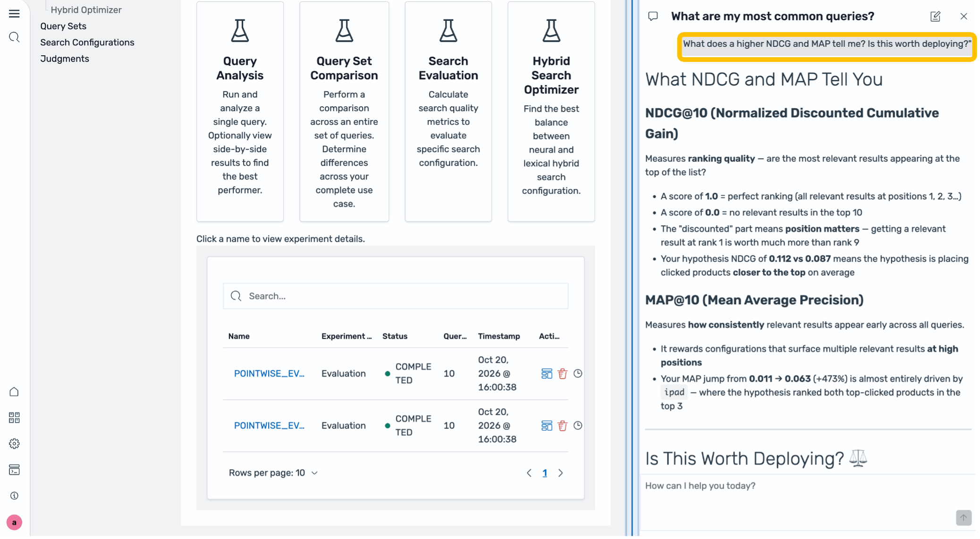Open Search Configurations in the sidebar
This screenshot has height=539, width=980.
(x=87, y=43)
